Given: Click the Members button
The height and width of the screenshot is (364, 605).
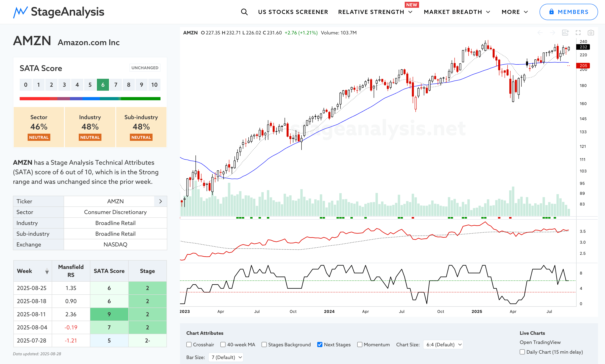Looking at the screenshot, I should tap(568, 12).
